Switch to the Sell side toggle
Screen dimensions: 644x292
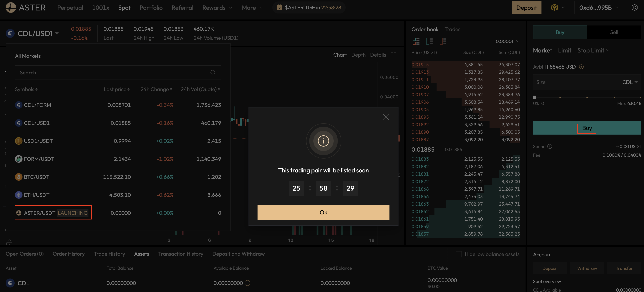tap(614, 32)
